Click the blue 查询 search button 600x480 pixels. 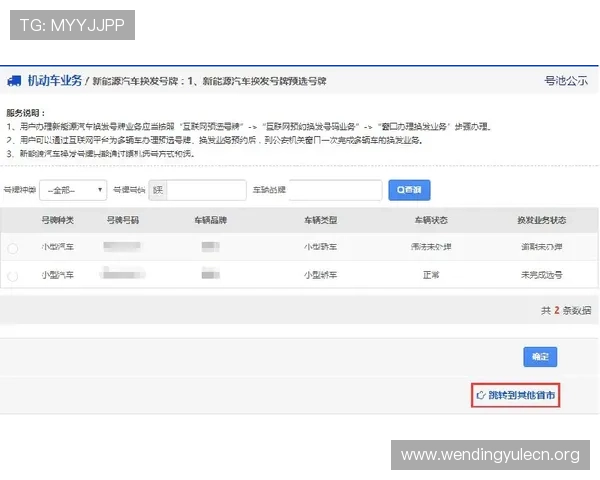[x=409, y=190]
